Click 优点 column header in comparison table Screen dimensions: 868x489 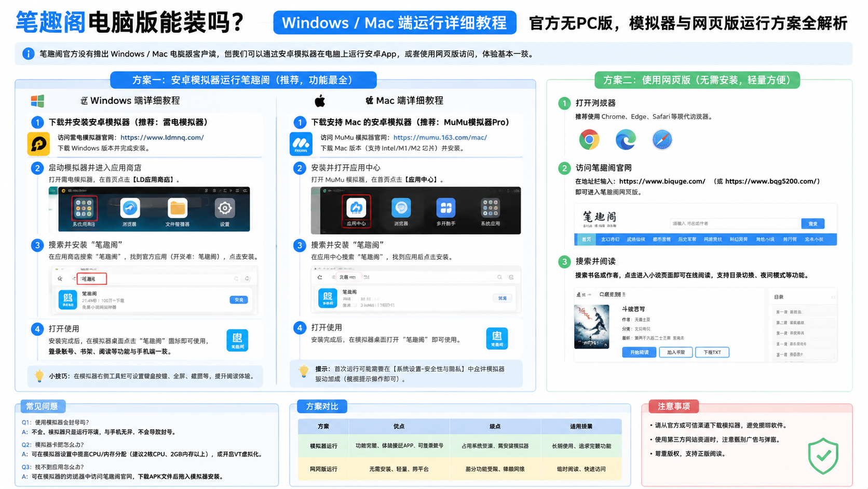(x=399, y=426)
